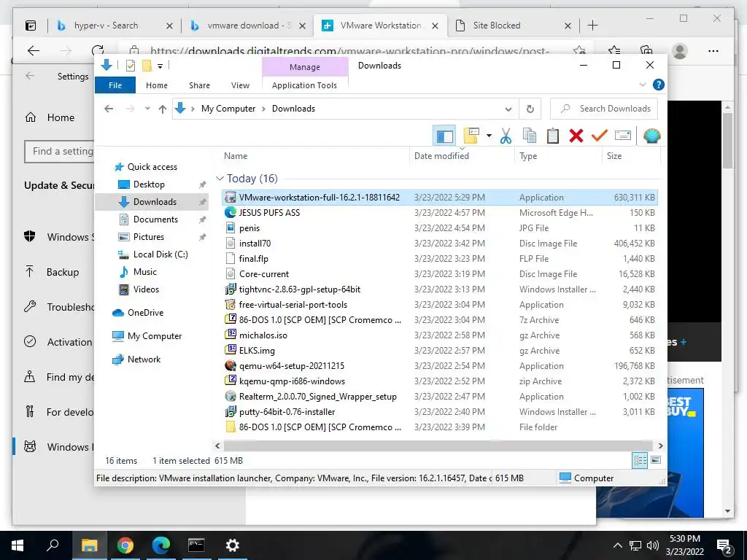Select Pictures in navigation pane
Screen dimensions: 747x560
[149, 237]
